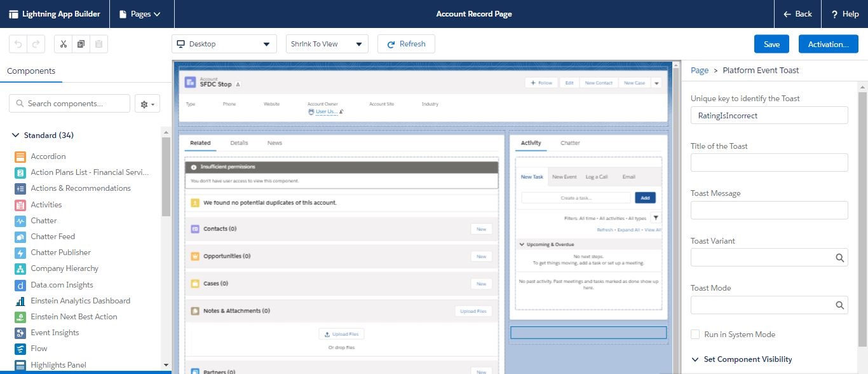Screen dimensions: 868x374
Task: Click the Activation button
Action: tap(829, 44)
